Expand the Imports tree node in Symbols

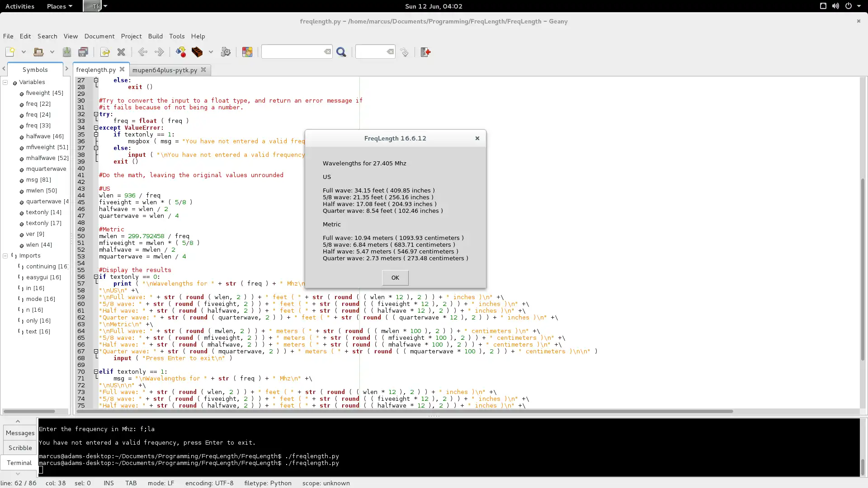click(4, 256)
